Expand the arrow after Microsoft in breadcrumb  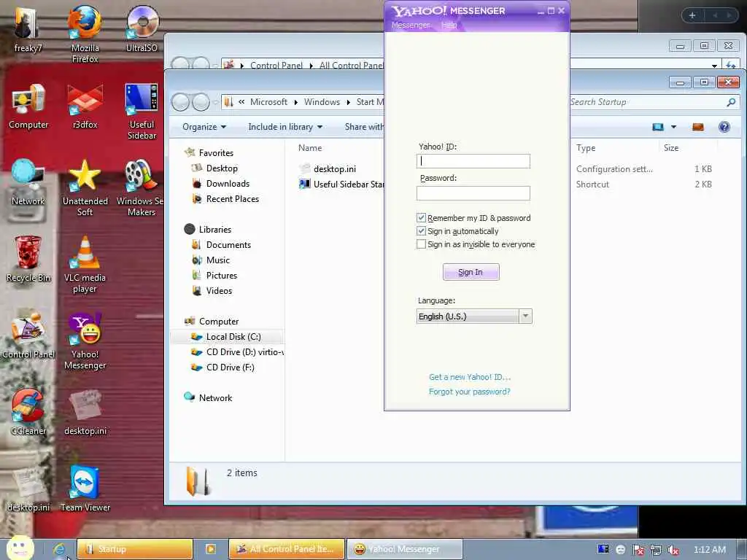296,102
